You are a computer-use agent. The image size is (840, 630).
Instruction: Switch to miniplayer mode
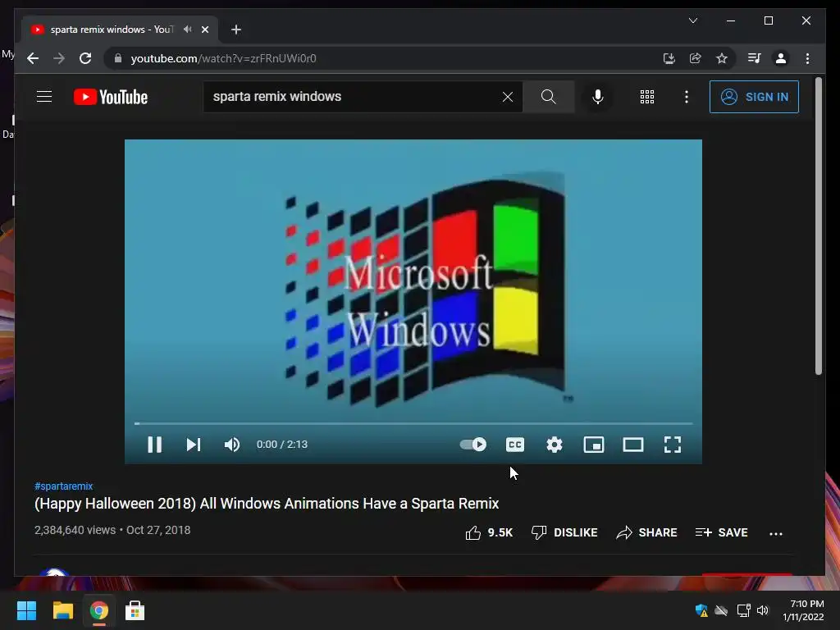(x=594, y=444)
